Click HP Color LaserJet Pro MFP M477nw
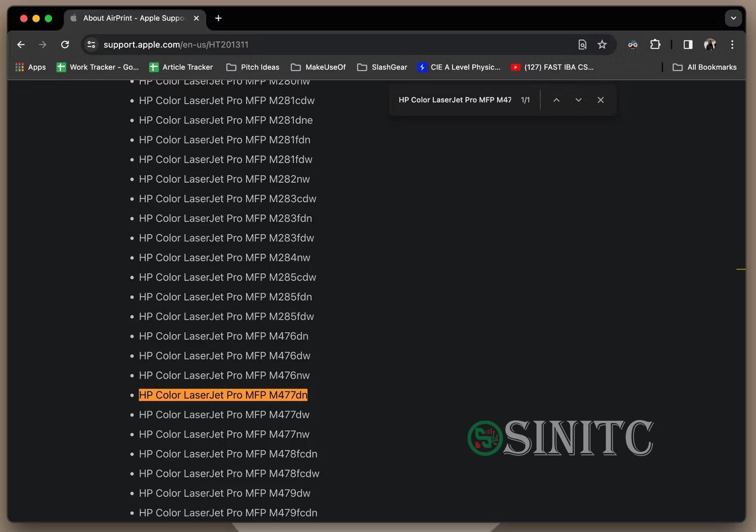756x532 pixels. point(224,435)
